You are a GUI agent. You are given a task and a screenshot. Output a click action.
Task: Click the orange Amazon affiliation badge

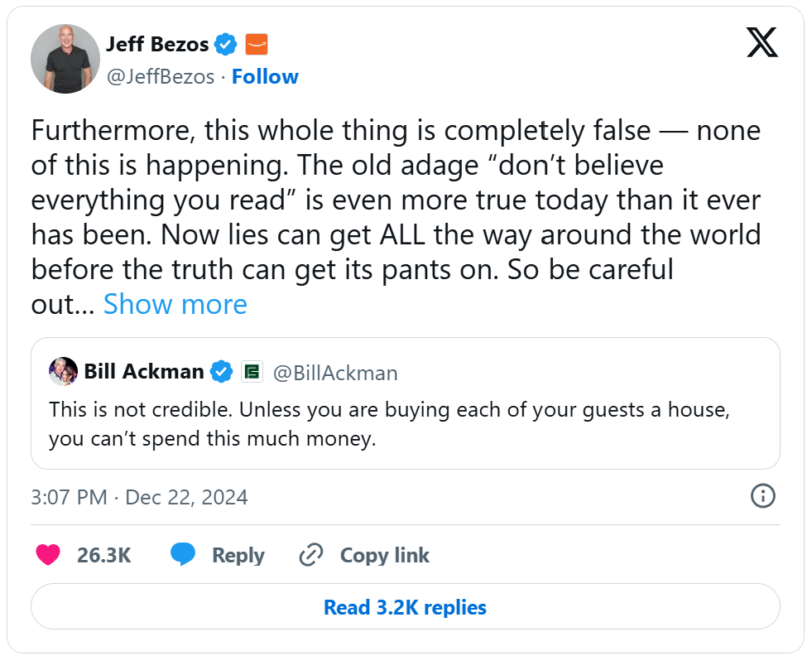pyautogui.click(x=257, y=44)
